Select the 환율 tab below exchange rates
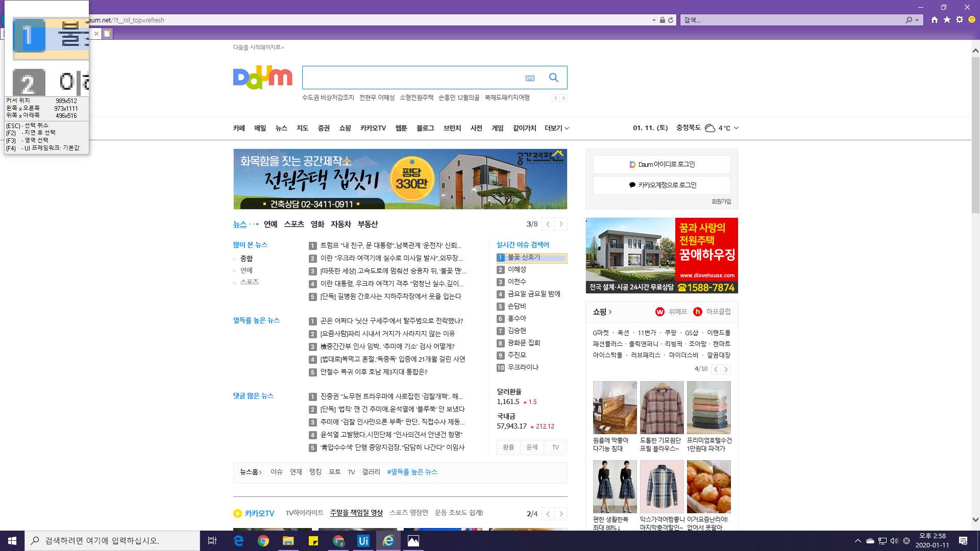The image size is (980, 551). (x=508, y=447)
